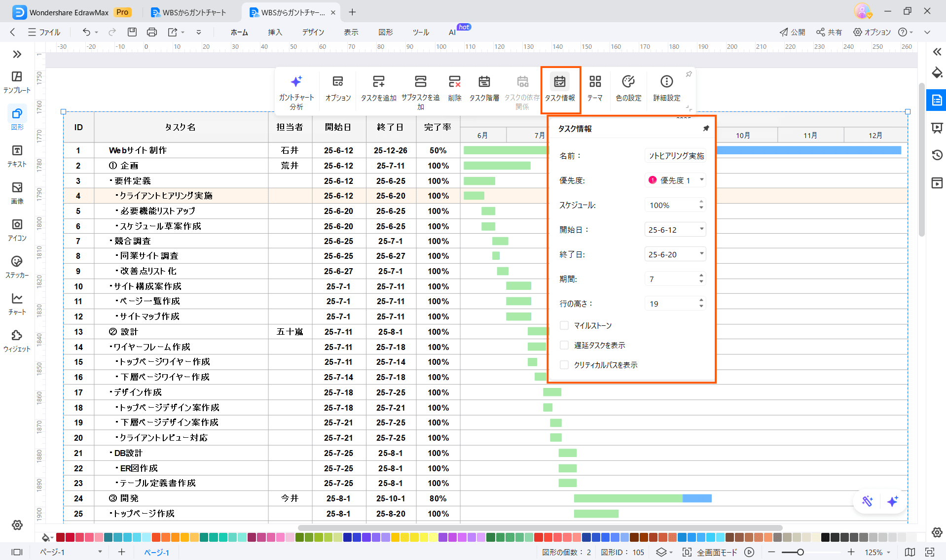Toggle 遅延タスクを表示 checkbox
Image resolution: width=946 pixels, height=560 pixels.
(x=564, y=345)
